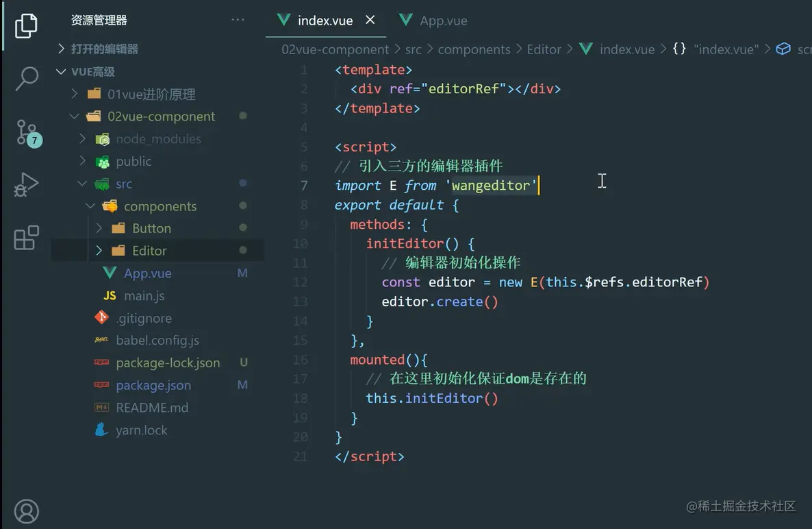This screenshot has height=529, width=812.
Task: Click the braces icon in breadcrumb
Action: tap(679, 49)
